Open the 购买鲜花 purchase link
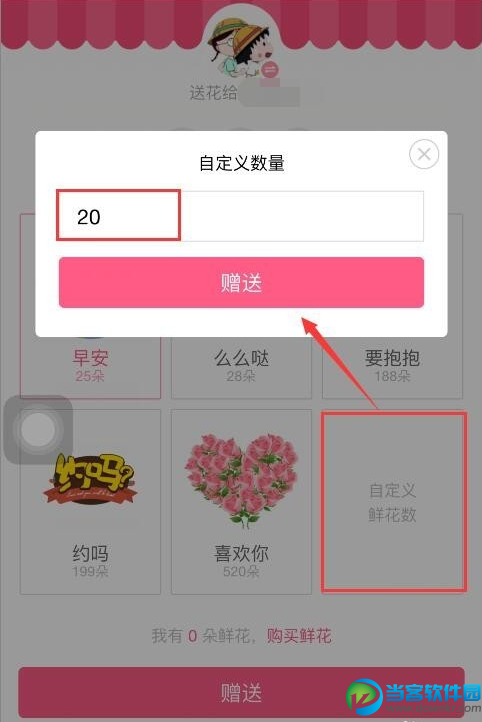The width and height of the screenshot is (482, 722). [299, 636]
